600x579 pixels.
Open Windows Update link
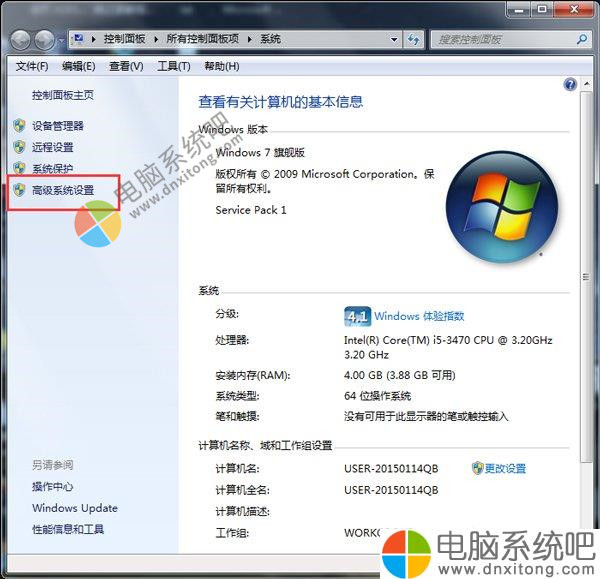pyautogui.click(x=75, y=508)
